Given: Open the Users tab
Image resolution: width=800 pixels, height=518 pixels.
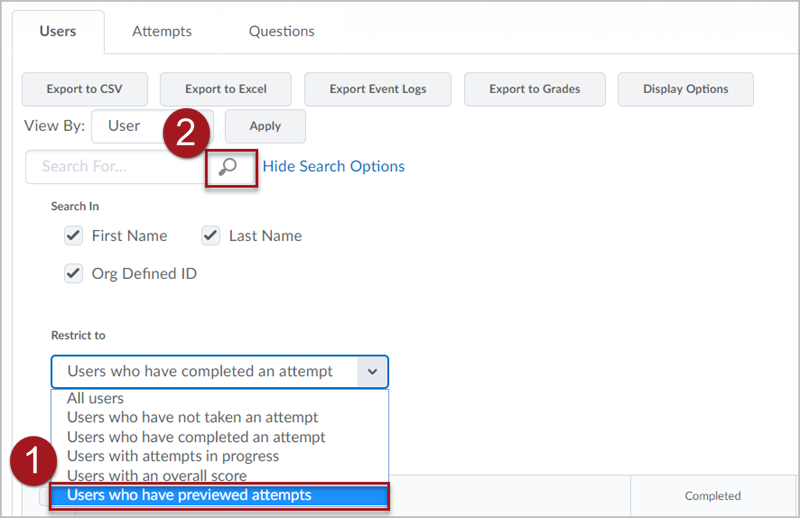Looking at the screenshot, I should click(x=58, y=32).
